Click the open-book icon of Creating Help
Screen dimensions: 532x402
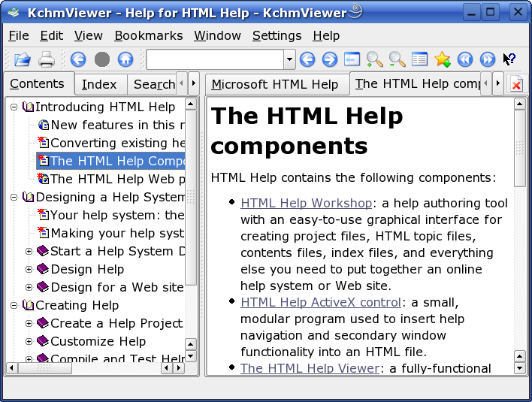pyautogui.click(x=28, y=305)
